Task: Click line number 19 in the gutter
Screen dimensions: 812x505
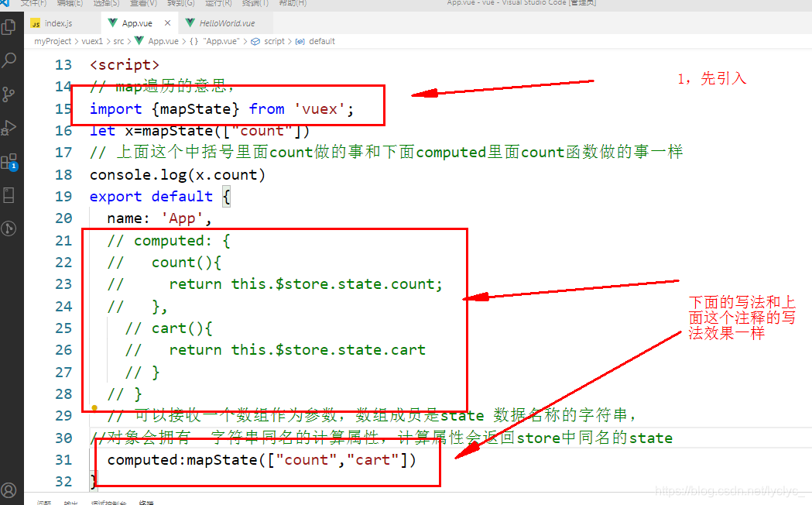Action: tap(63, 196)
